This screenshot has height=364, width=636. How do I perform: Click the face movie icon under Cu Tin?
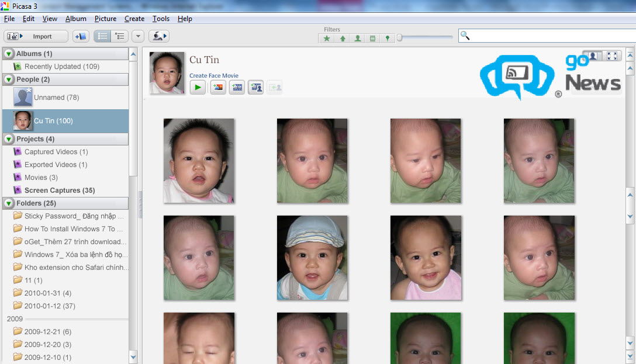(256, 87)
